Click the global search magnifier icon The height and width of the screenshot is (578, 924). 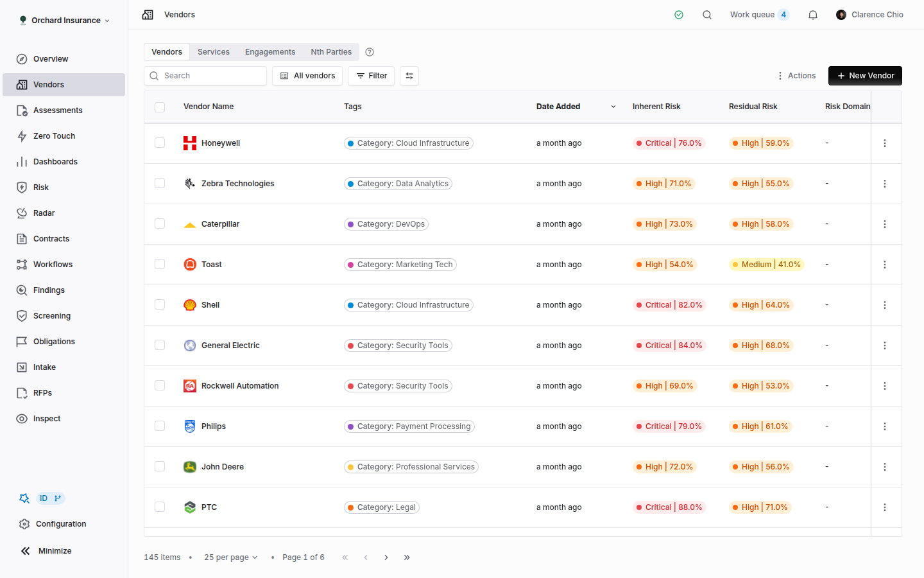click(x=707, y=15)
